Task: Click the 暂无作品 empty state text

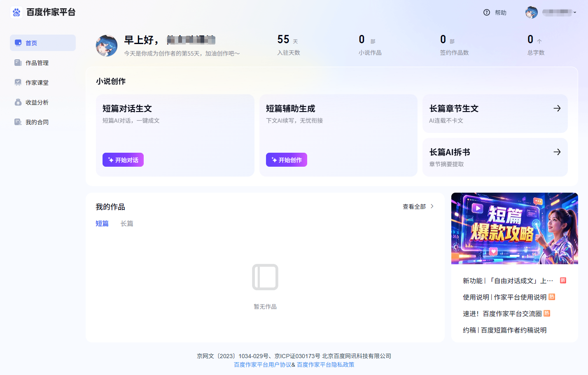Action: pyautogui.click(x=265, y=307)
